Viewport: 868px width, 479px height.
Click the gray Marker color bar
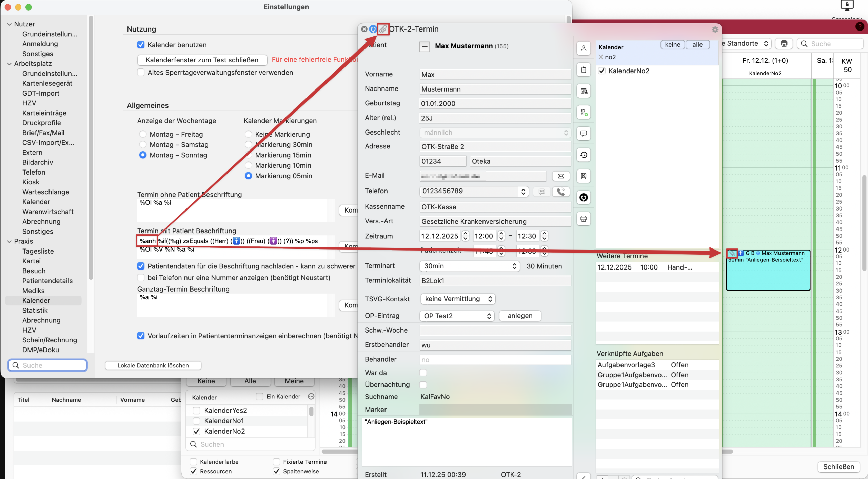coord(495,410)
